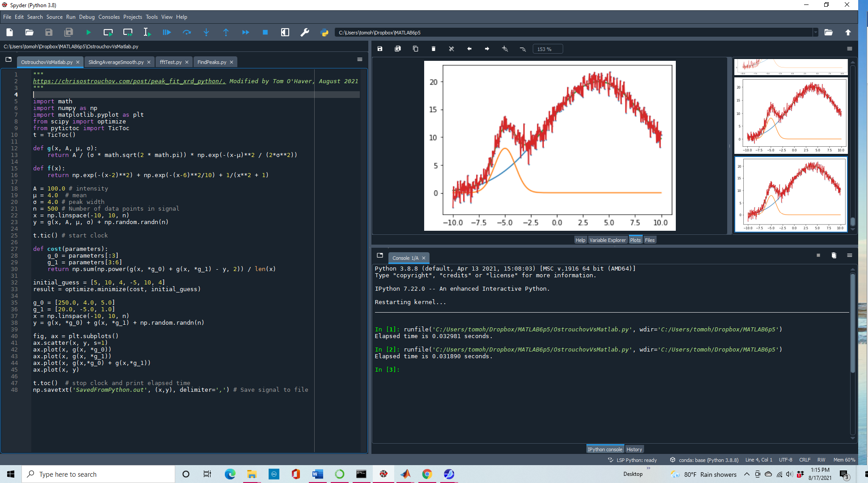Zoom in on the plot
The width and height of the screenshot is (868, 483).
coord(505,49)
